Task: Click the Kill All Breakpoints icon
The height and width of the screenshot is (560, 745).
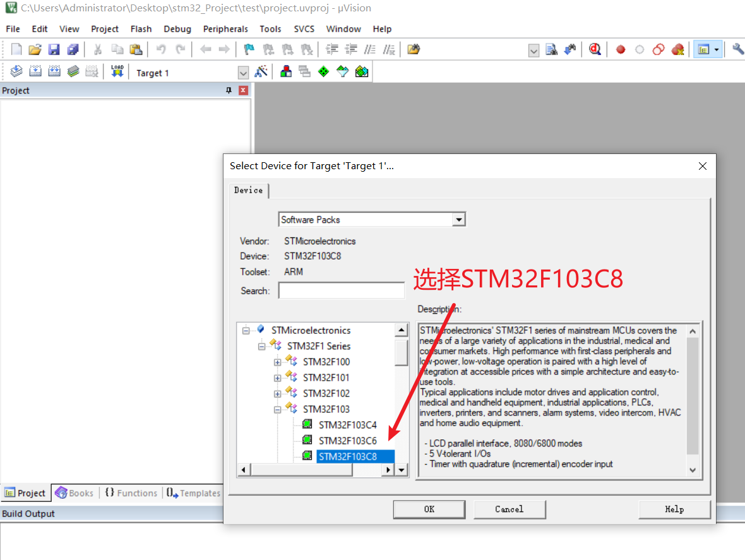Action: pos(678,49)
